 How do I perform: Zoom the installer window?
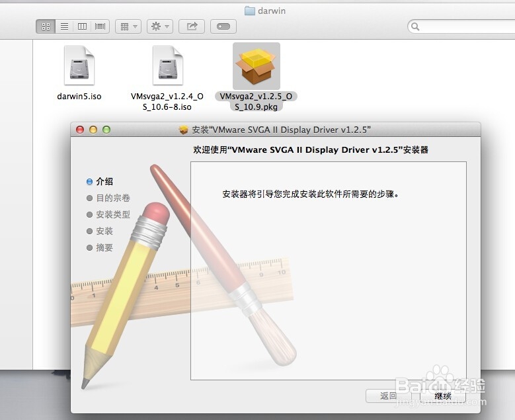106,130
